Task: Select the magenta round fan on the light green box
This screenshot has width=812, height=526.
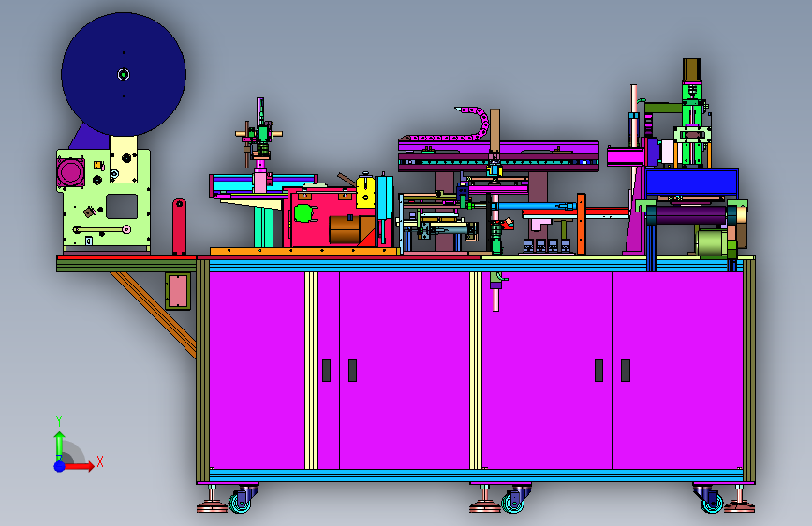Action: point(71,172)
